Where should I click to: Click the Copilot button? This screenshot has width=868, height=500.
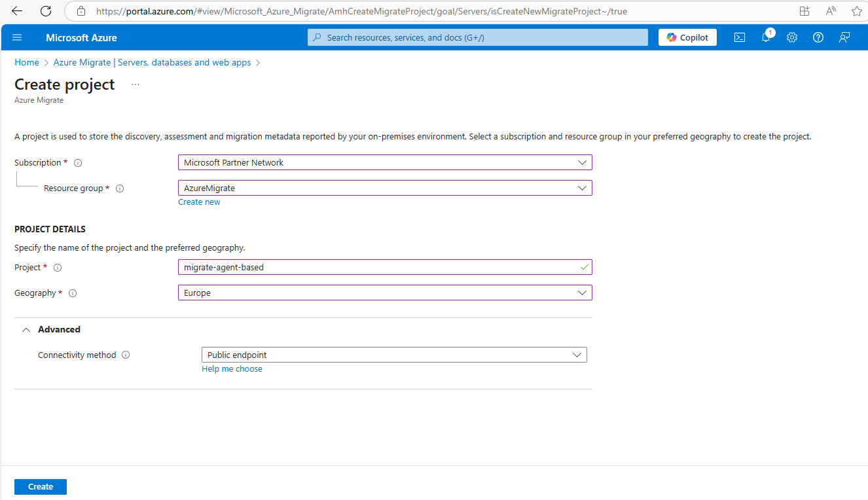[x=687, y=37]
